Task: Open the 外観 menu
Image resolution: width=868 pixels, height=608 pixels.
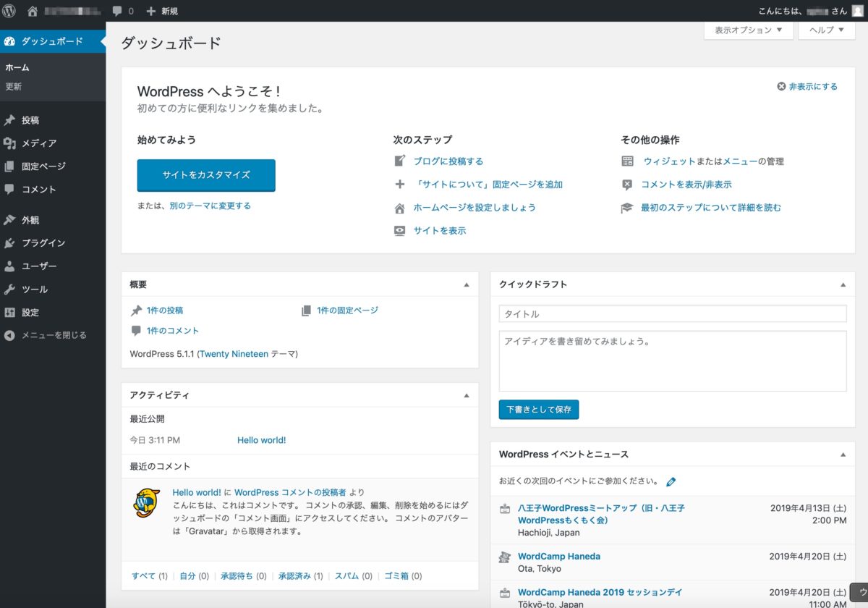Action: pyautogui.click(x=53, y=220)
